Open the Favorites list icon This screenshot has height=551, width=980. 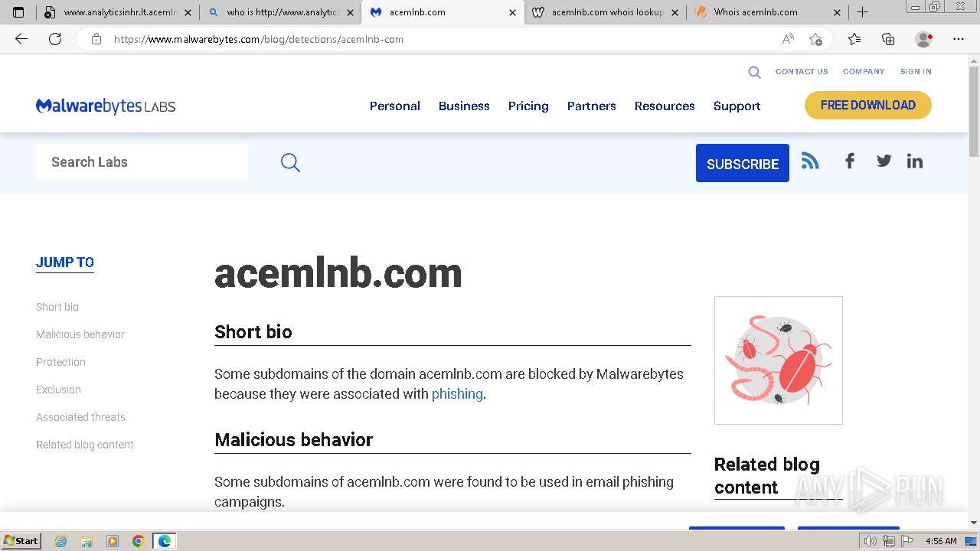pos(854,39)
